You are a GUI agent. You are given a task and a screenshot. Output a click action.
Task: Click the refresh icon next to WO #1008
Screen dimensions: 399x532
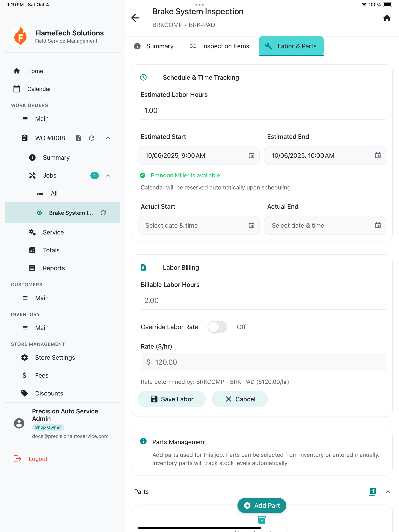click(91, 138)
